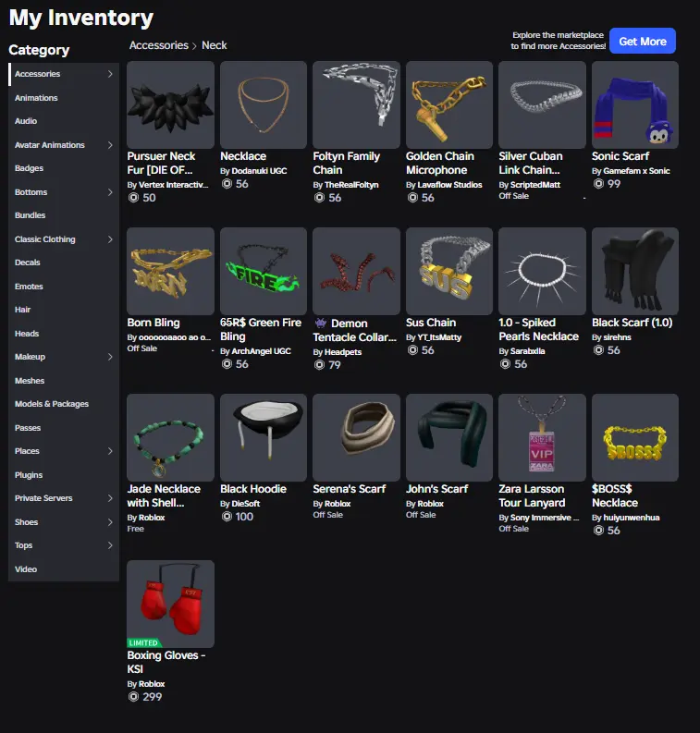
Task: Select the Emotes category
Action: [29, 287]
